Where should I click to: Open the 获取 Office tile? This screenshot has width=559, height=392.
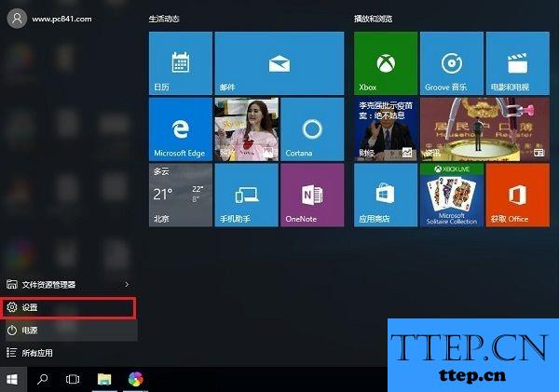pos(518,196)
